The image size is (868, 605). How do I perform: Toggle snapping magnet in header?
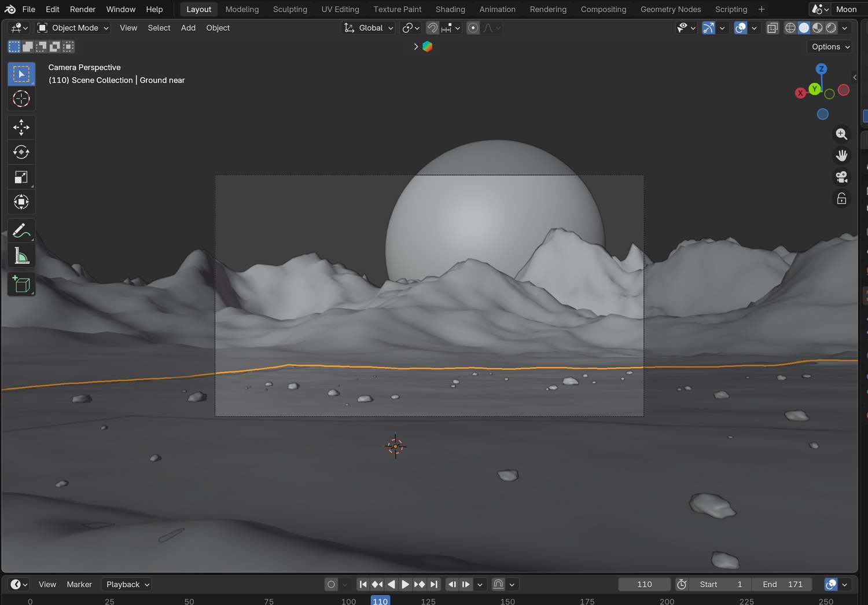(432, 28)
